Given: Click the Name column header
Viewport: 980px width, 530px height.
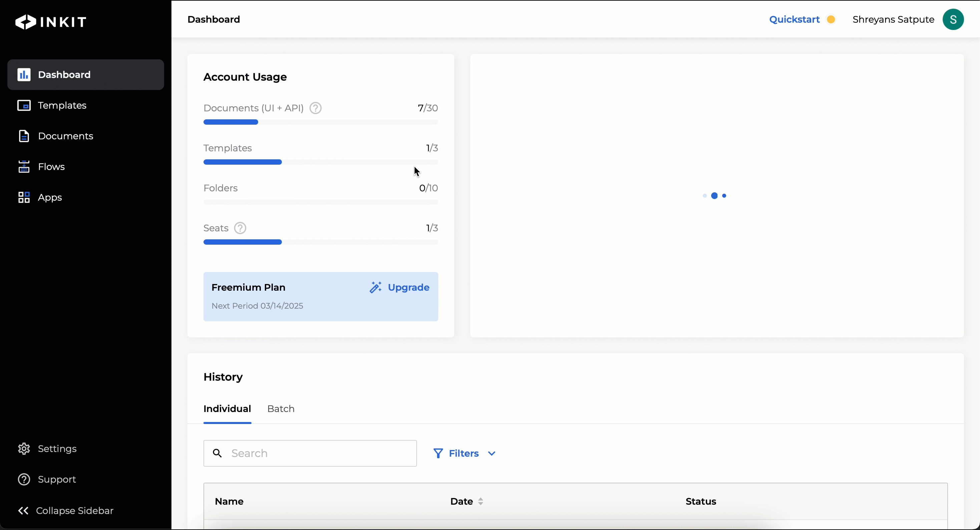Looking at the screenshot, I should 229,502.
